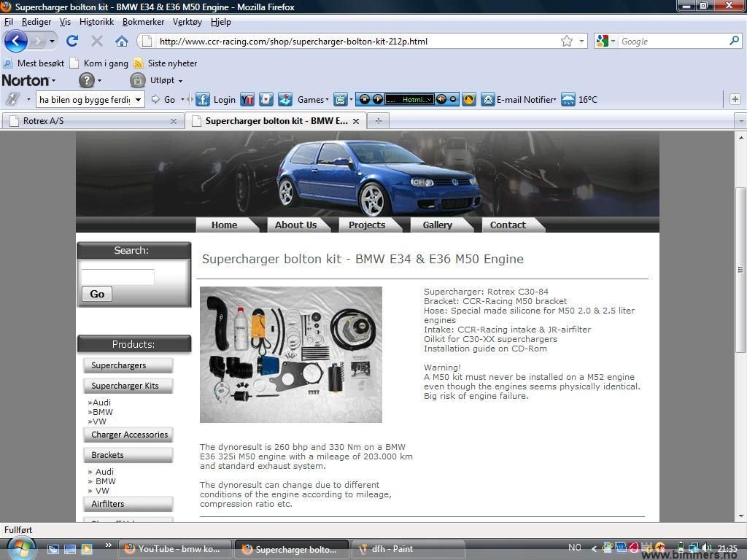Open the Mest besøkt bookmarks folder

[x=34, y=63]
